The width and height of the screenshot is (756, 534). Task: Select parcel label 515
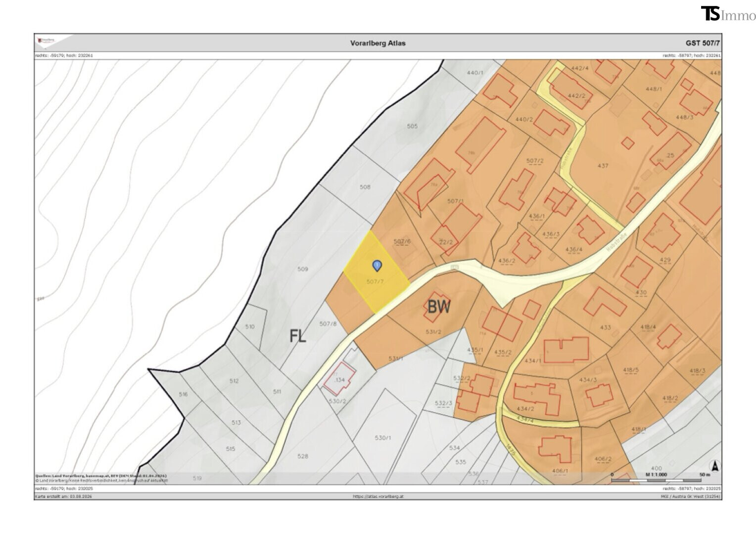(x=231, y=449)
